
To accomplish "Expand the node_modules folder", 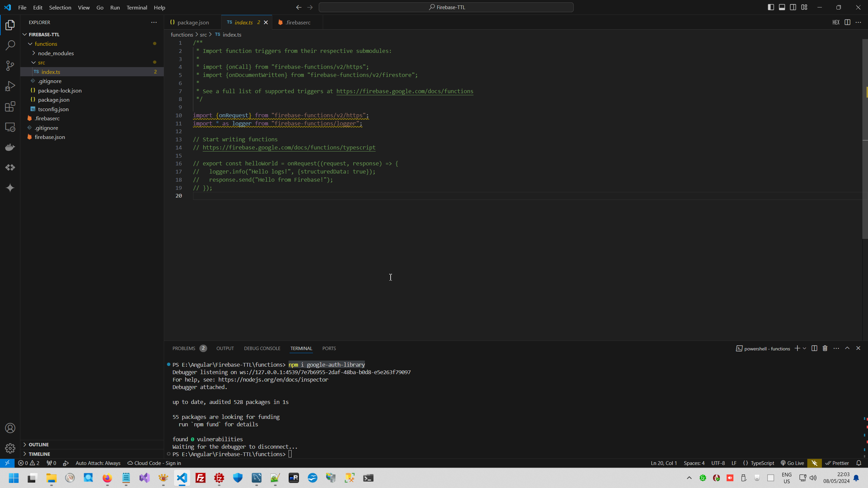I will pos(56,53).
